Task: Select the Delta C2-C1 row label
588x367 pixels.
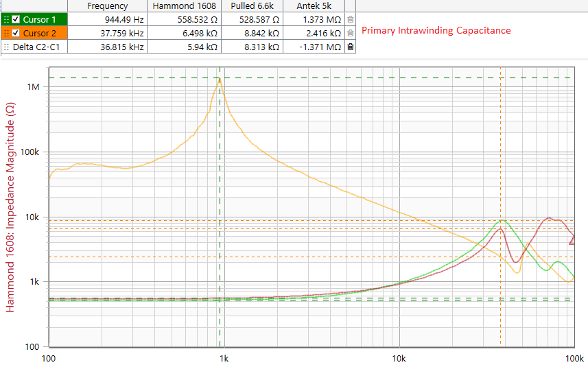Action: point(36,47)
